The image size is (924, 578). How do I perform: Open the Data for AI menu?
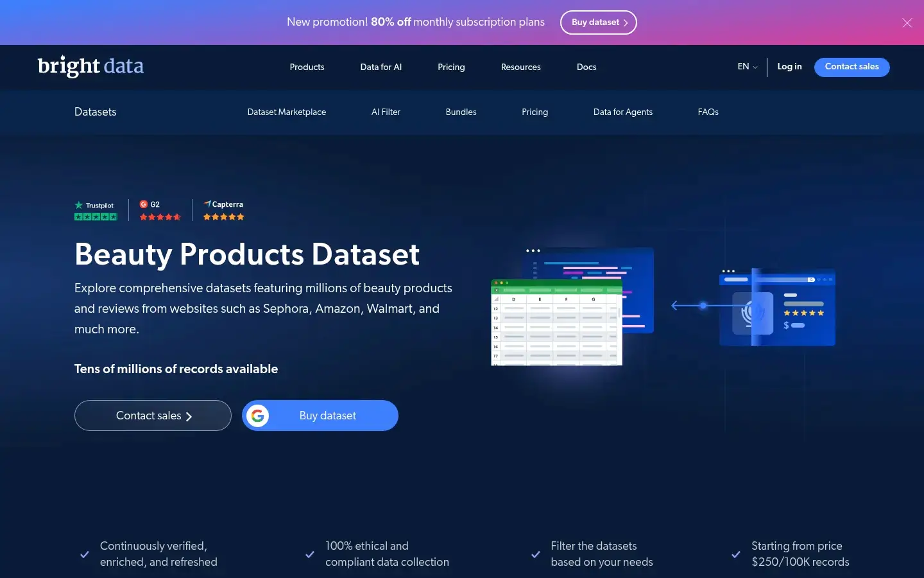[x=381, y=67]
